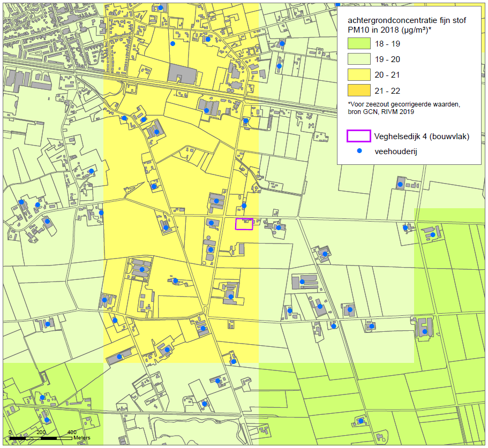This screenshot has width=488, height=448.
Task: Click the footnote '*Voor zeezout gecorrigeerde waarden,'
Action: [x=404, y=104]
